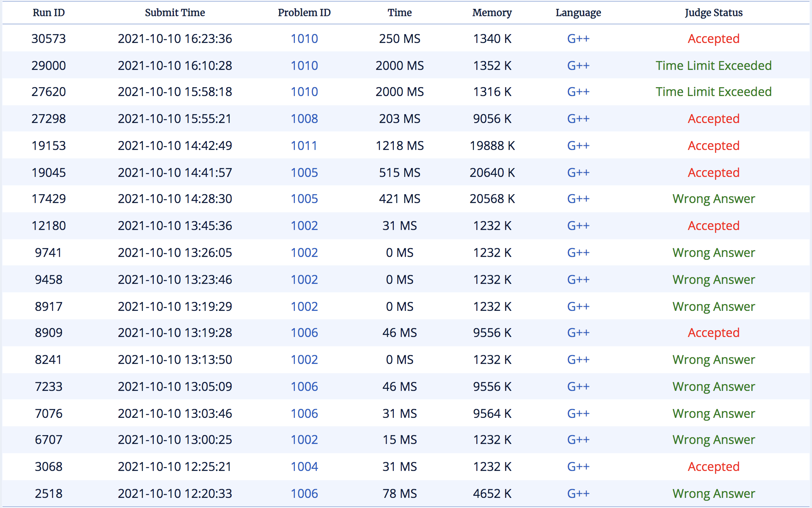Open problem 1008 link in run 27298

[304, 119]
